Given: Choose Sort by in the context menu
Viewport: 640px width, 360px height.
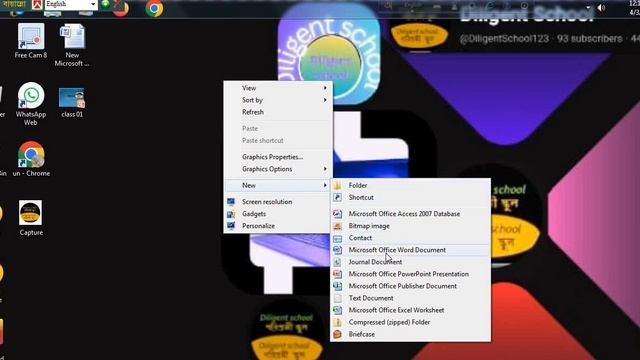Looking at the screenshot, I should click(x=278, y=100).
